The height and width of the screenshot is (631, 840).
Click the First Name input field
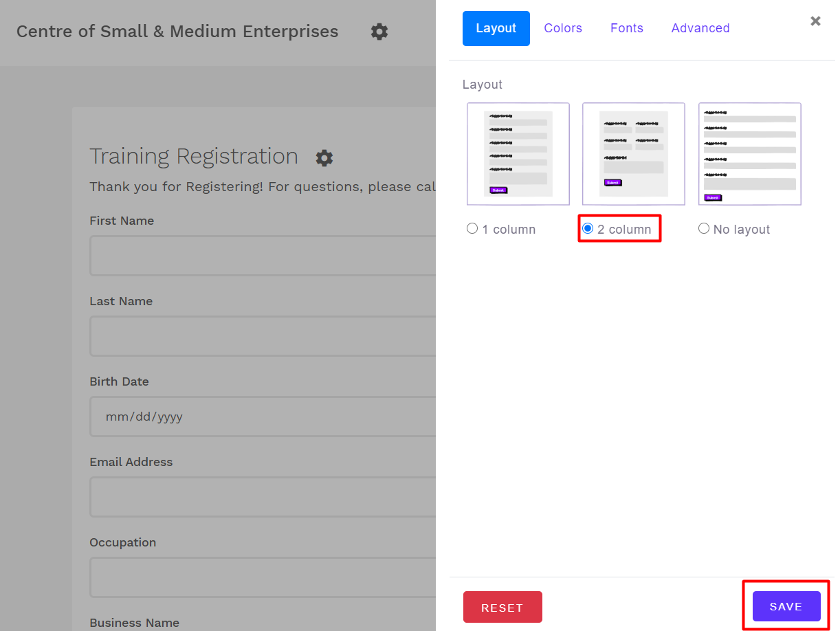[x=263, y=256]
